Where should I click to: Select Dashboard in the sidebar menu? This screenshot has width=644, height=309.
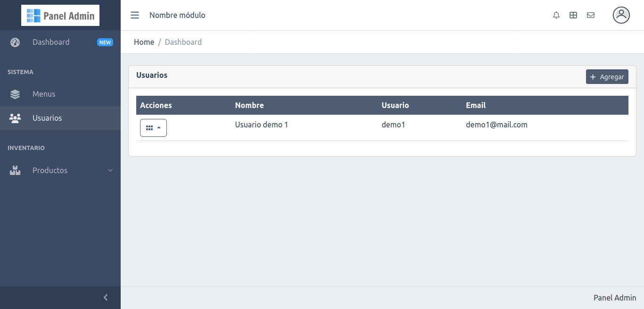tap(51, 42)
